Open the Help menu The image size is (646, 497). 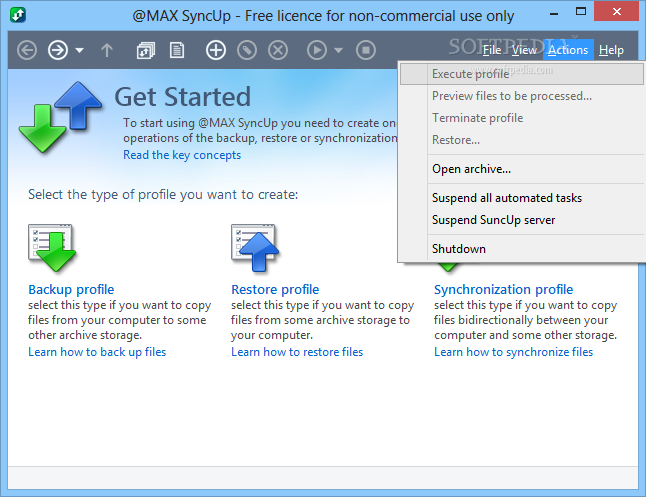click(611, 50)
